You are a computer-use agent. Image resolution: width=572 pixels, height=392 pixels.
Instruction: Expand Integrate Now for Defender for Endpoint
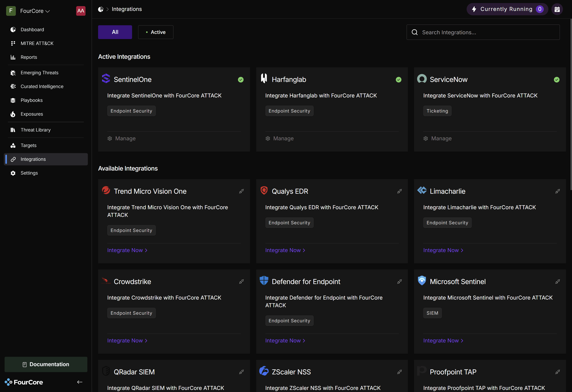point(285,340)
